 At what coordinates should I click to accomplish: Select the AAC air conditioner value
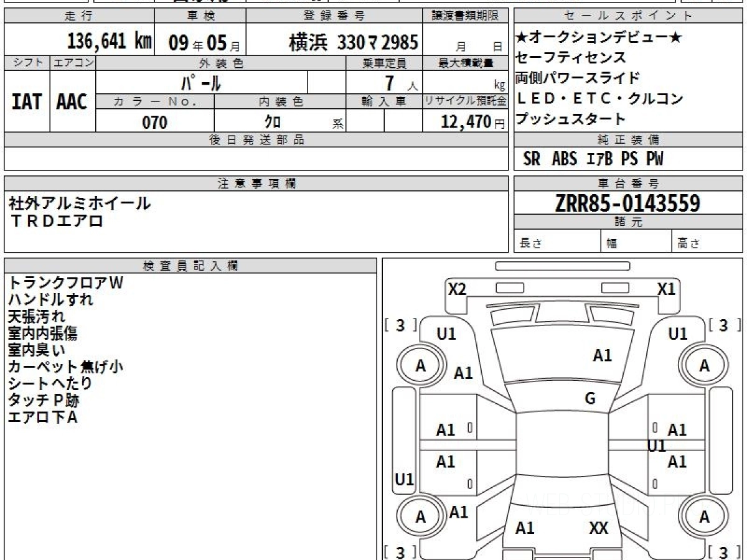pos(72,101)
